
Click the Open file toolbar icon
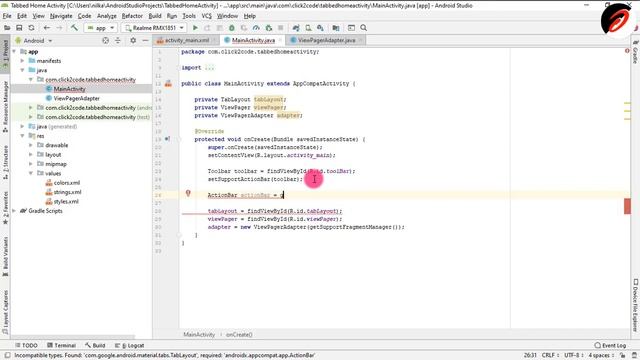[7, 28]
